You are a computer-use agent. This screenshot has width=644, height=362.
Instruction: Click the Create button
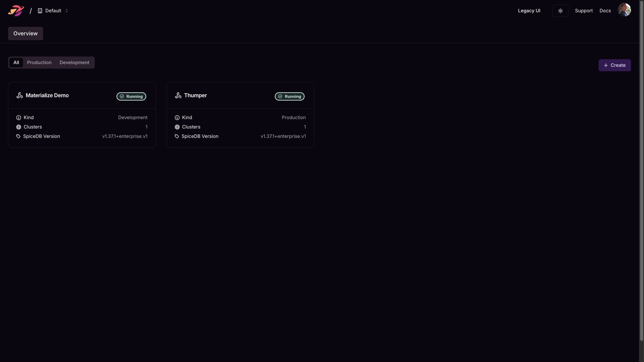614,65
